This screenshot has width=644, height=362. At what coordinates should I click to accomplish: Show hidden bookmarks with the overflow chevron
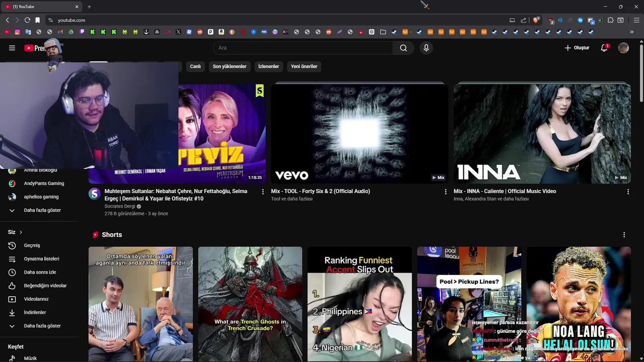pos(632,32)
